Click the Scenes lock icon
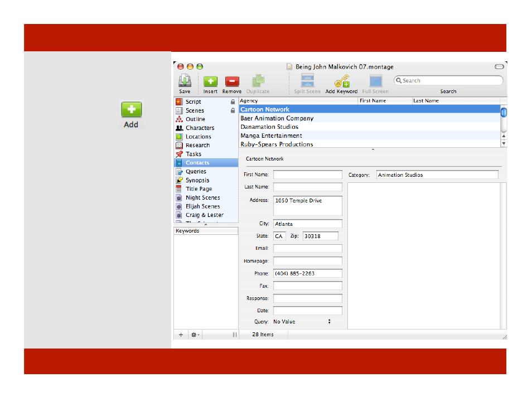The image size is (532, 411). pos(233,110)
